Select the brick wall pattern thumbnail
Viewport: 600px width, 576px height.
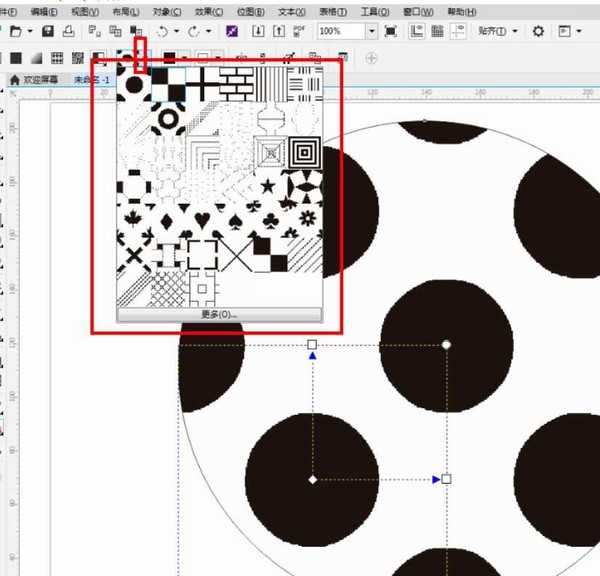[x=236, y=84]
